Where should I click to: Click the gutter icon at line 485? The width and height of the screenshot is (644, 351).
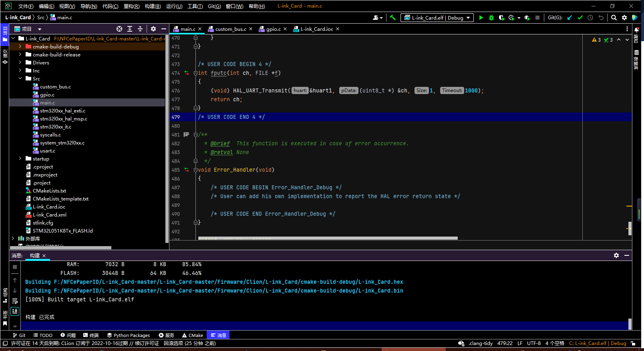187,170
